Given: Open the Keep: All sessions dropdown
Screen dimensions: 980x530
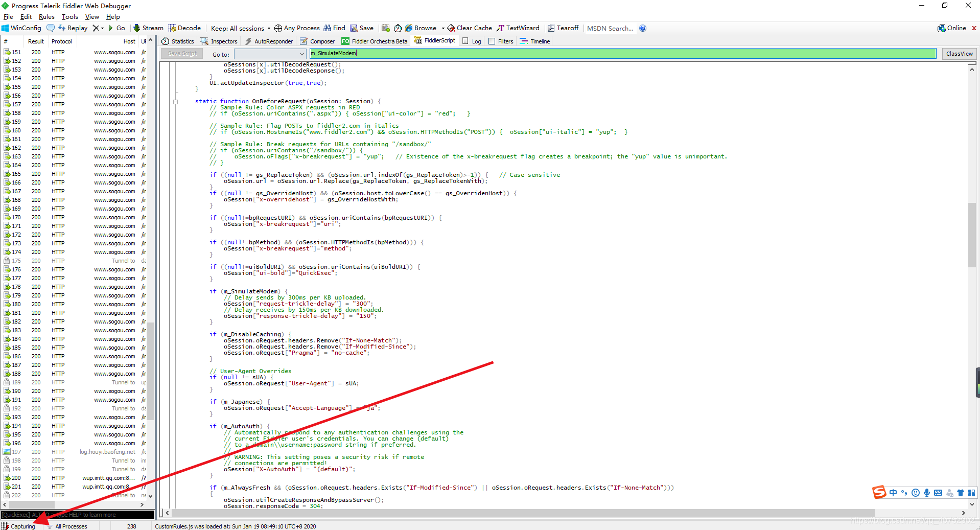Looking at the screenshot, I should click(x=241, y=28).
